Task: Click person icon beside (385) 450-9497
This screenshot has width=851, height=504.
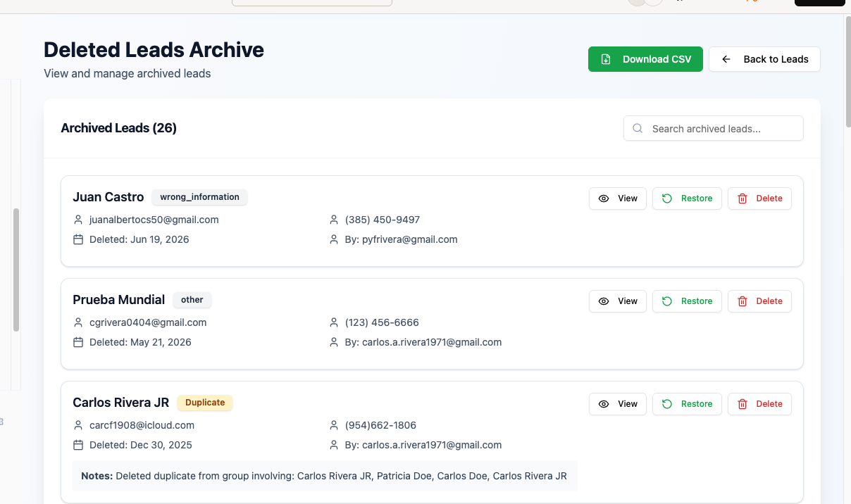Action: 334,220
